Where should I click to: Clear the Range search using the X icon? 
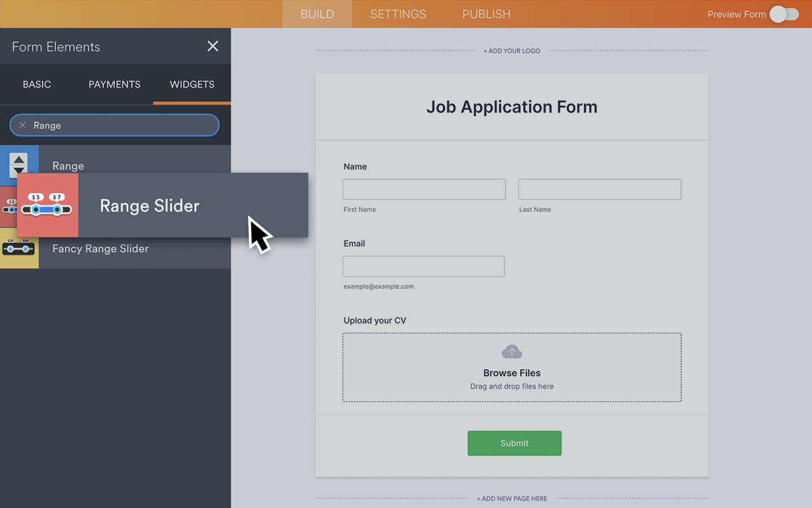coord(22,125)
